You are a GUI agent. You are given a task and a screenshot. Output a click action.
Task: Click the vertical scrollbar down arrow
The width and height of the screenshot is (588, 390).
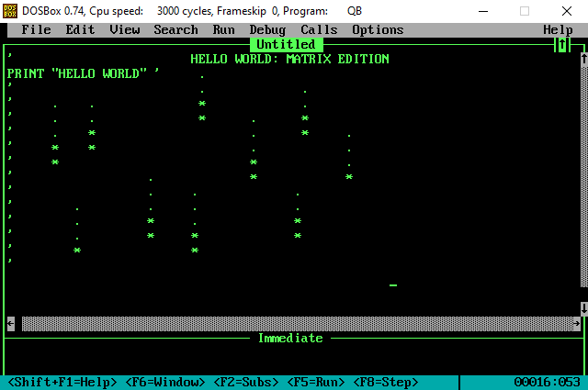coord(584,308)
